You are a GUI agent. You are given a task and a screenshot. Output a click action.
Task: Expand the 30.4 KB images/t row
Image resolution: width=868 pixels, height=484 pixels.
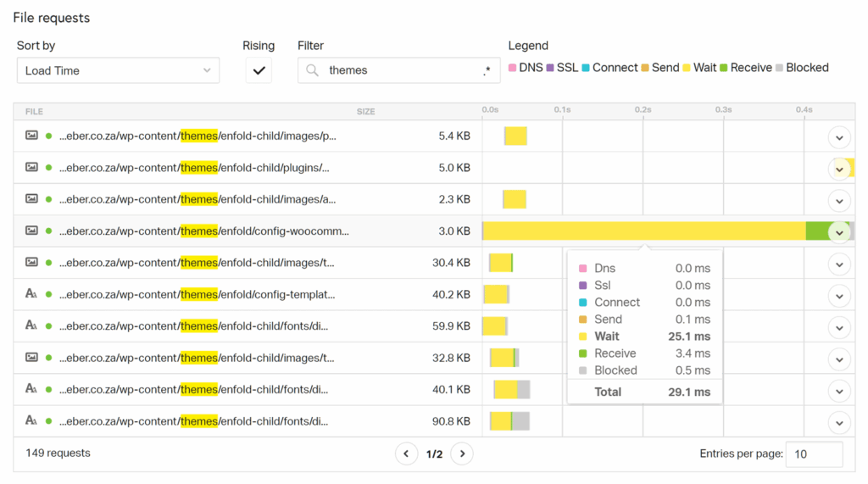pos(839,264)
